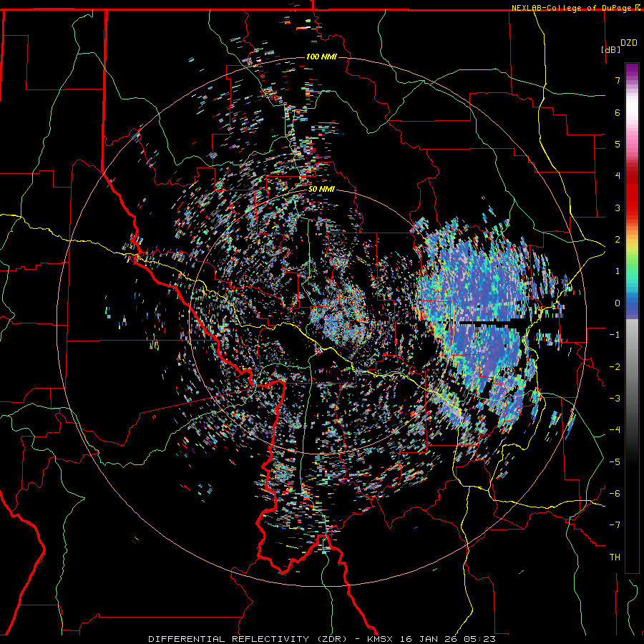Click the 6 value on color scale
Screen dimensions: 644x644
pyautogui.click(x=618, y=112)
